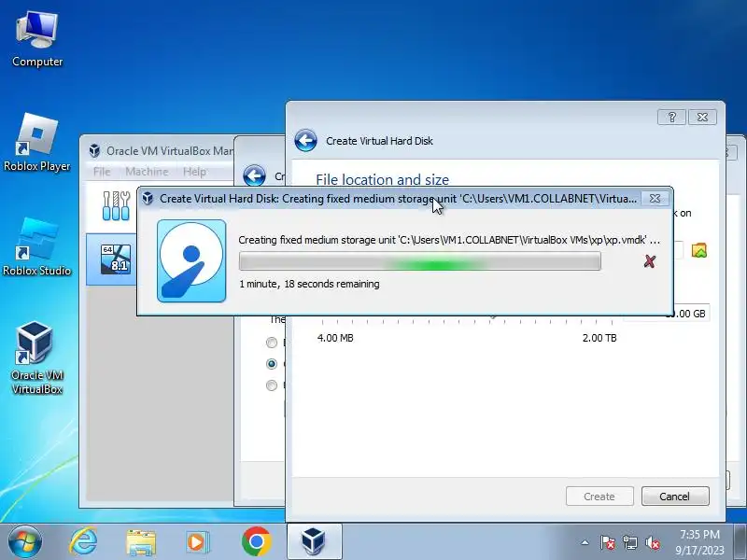Open the File menu in VirtualBox Manager
The width and height of the screenshot is (747, 560).
coord(102,172)
